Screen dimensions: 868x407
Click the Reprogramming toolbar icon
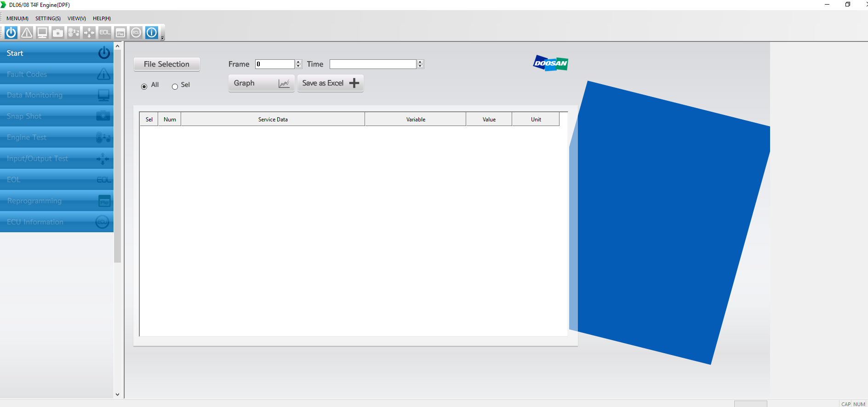[x=120, y=33]
